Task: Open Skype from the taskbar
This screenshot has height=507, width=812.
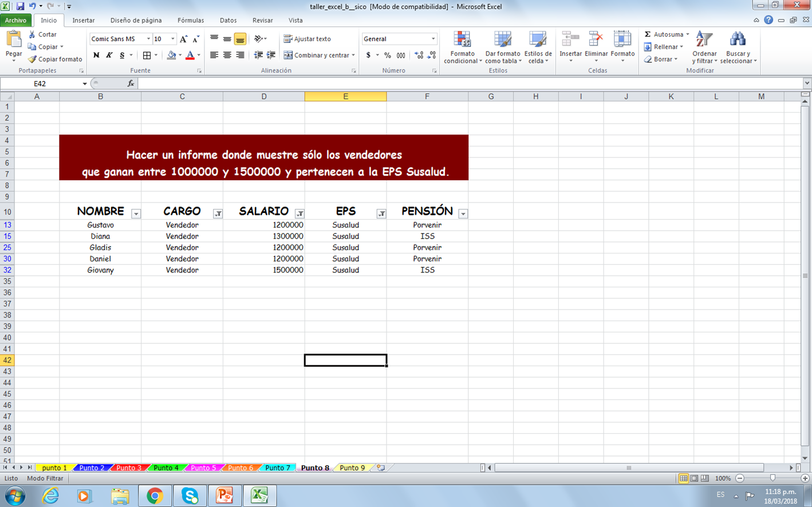Action: [x=190, y=496]
